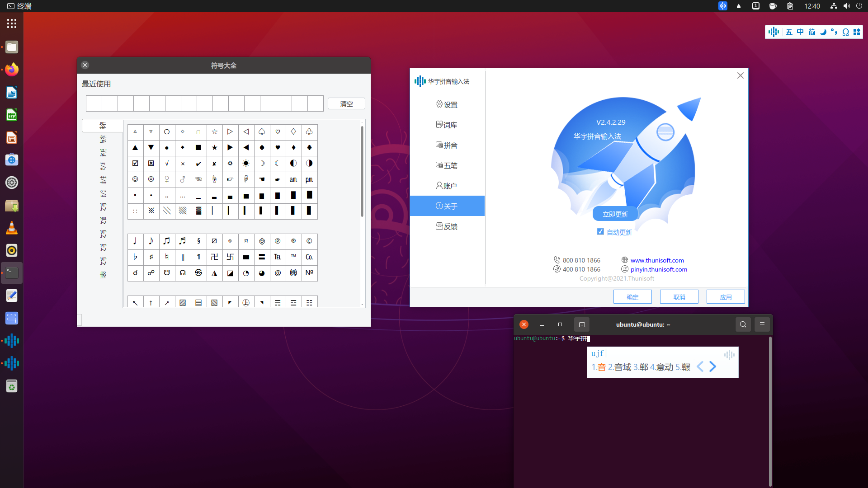The height and width of the screenshot is (488, 868).
Task: Insert the black star ★ symbol
Action: (x=214, y=148)
